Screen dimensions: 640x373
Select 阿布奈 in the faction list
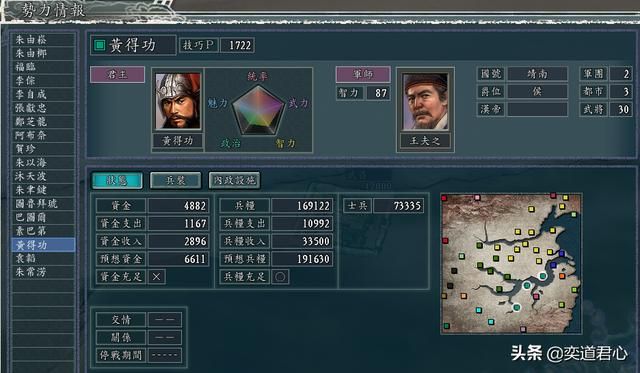pos(43,135)
